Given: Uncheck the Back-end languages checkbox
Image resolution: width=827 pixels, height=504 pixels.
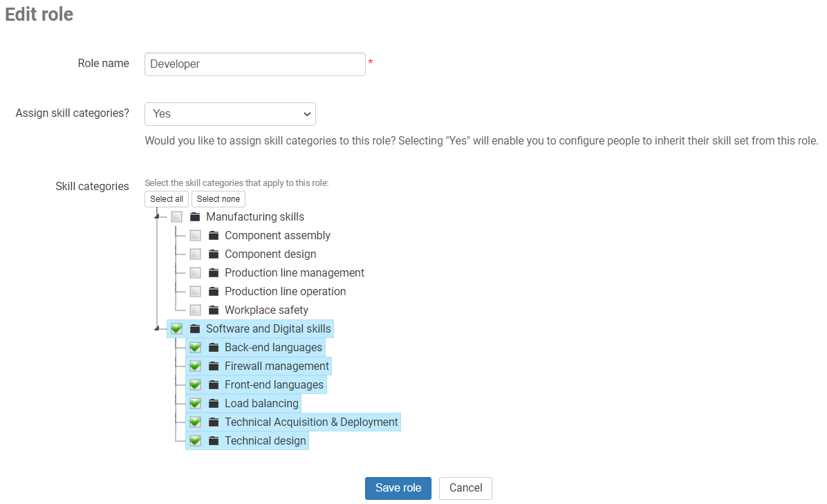Looking at the screenshot, I should (196, 348).
